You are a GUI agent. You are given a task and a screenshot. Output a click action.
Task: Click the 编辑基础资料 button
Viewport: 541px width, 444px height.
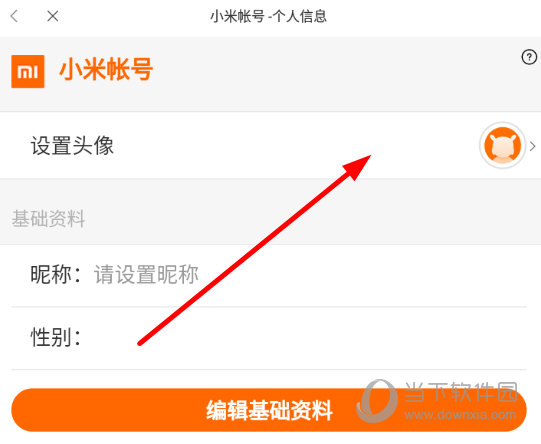coord(269,410)
